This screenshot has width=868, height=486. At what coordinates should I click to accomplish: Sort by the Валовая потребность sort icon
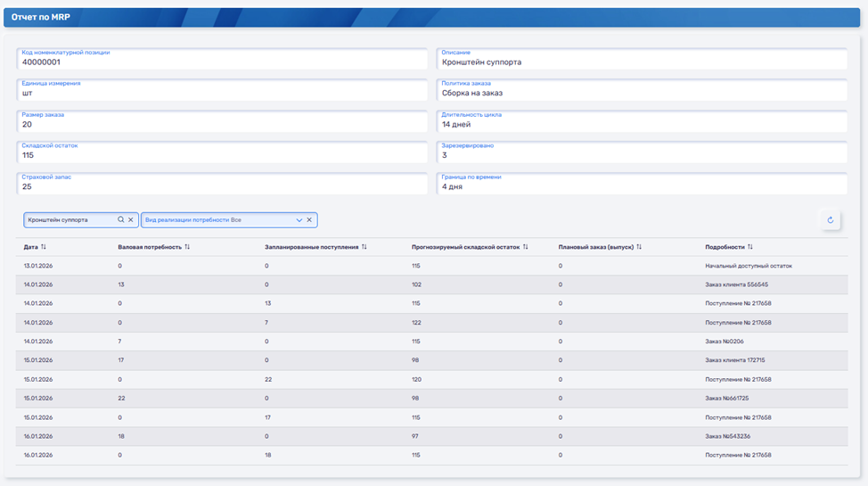pyautogui.click(x=187, y=247)
